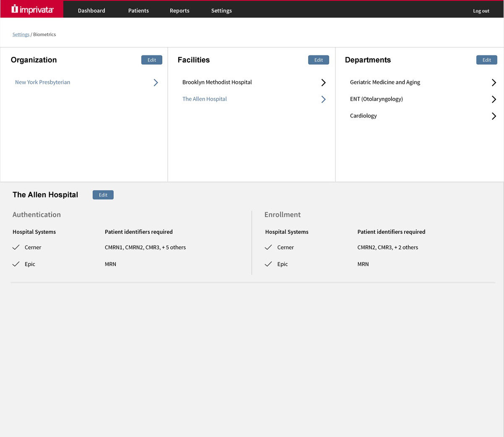The height and width of the screenshot is (437, 504).
Task: Click Enrollment Epic checkmark
Action: tap(268, 264)
